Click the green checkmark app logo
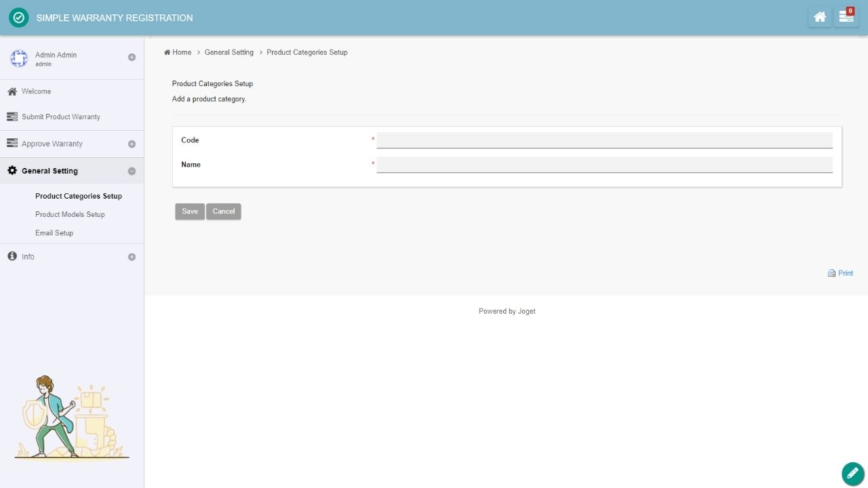Screen dimensions: 868x488 click(x=19, y=18)
